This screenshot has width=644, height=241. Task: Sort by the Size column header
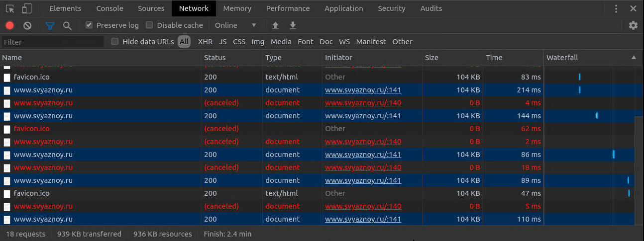(453, 58)
